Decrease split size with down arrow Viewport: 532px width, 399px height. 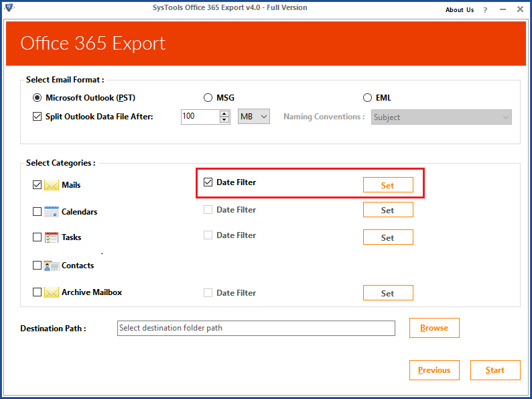224,119
